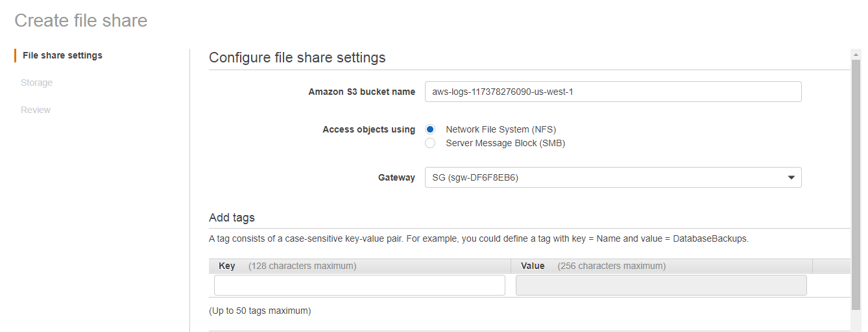Switch to the Review step
Viewport: 868px width, 332px height.
pos(36,110)
